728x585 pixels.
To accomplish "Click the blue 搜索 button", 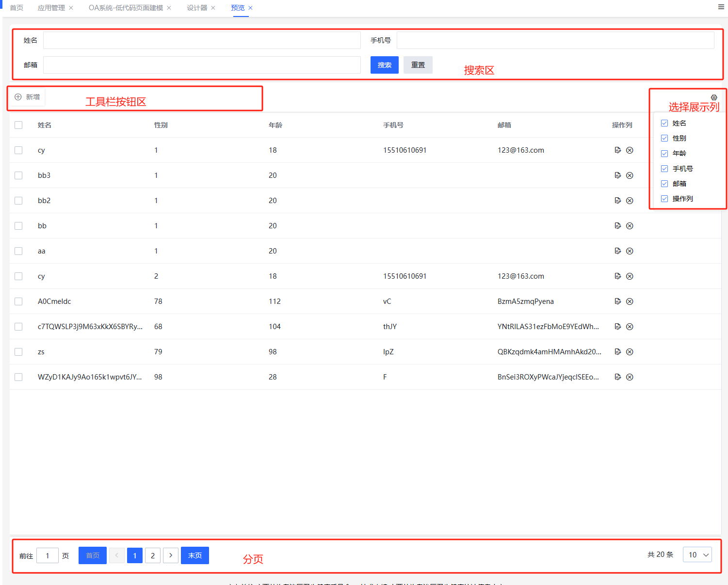I will [x=384, y=65].
